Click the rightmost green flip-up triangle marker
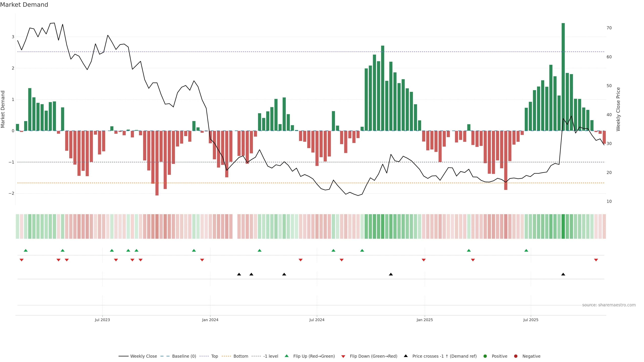The image size is (644, 362). tap(526, 250)
